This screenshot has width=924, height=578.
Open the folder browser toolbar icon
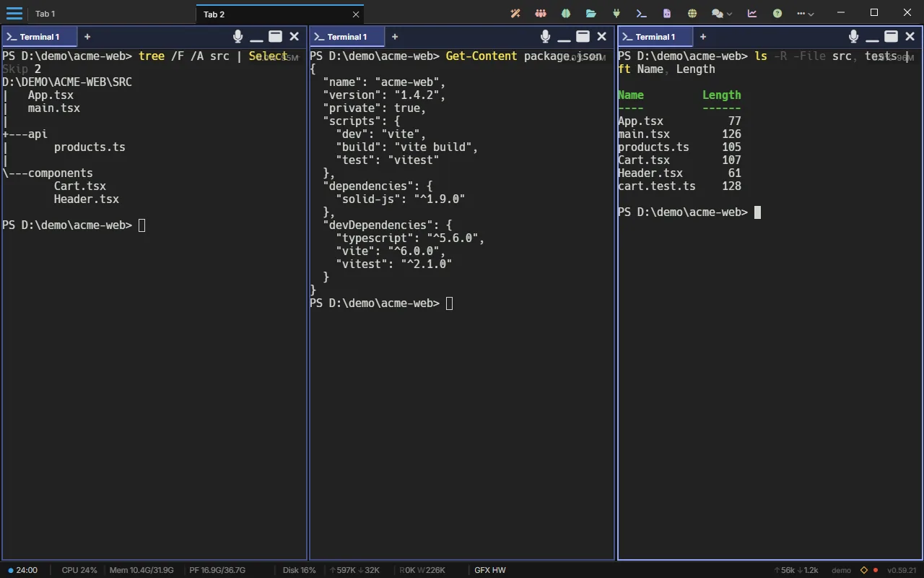(x=591, y=13)
